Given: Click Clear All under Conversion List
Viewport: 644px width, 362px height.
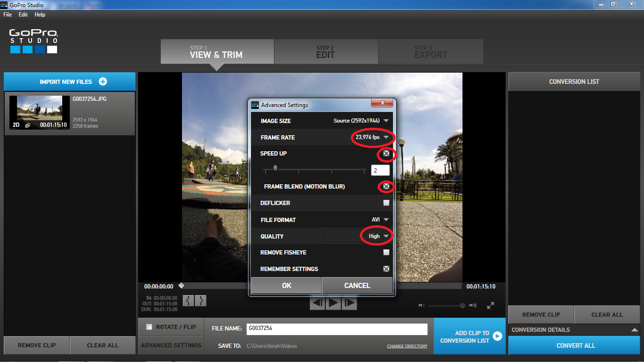Looking at the screenshot, I should pos(607,315).
